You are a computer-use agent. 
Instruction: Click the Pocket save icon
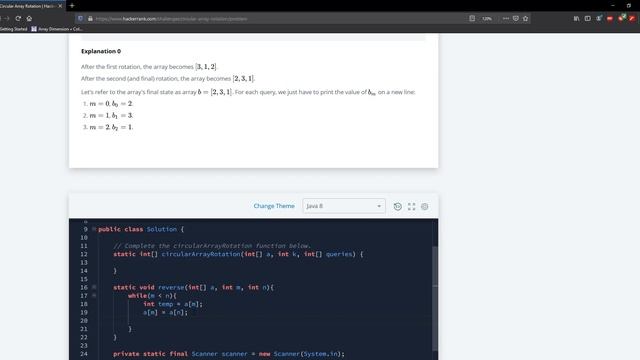(516, 18)
